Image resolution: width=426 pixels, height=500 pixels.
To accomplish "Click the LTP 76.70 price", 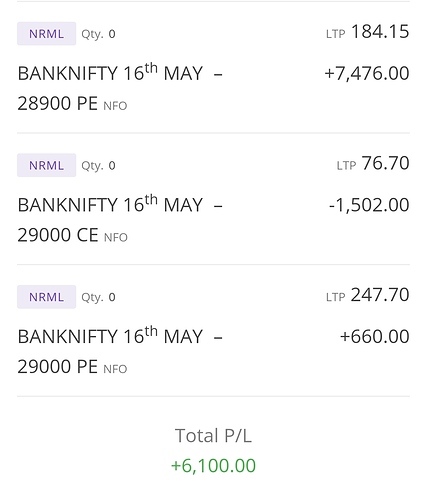I will click(x=373, y=163).
